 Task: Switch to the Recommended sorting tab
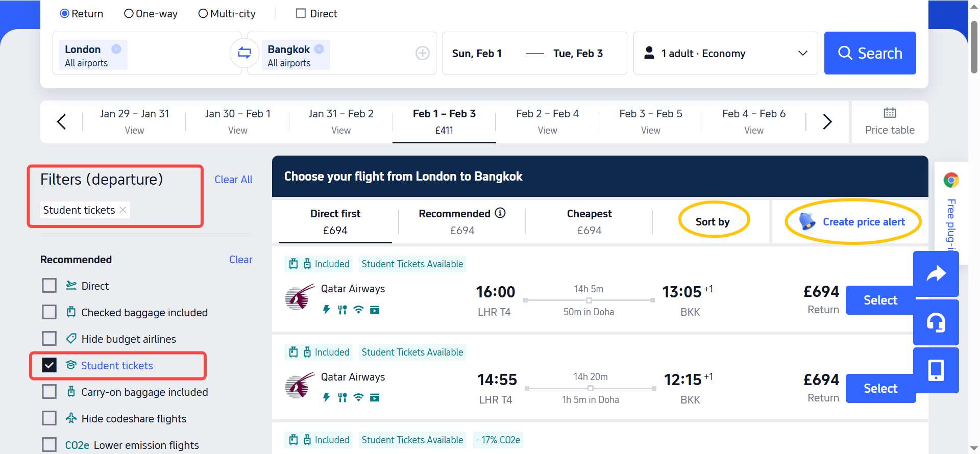pyautogui.click(x=454, y=221)
